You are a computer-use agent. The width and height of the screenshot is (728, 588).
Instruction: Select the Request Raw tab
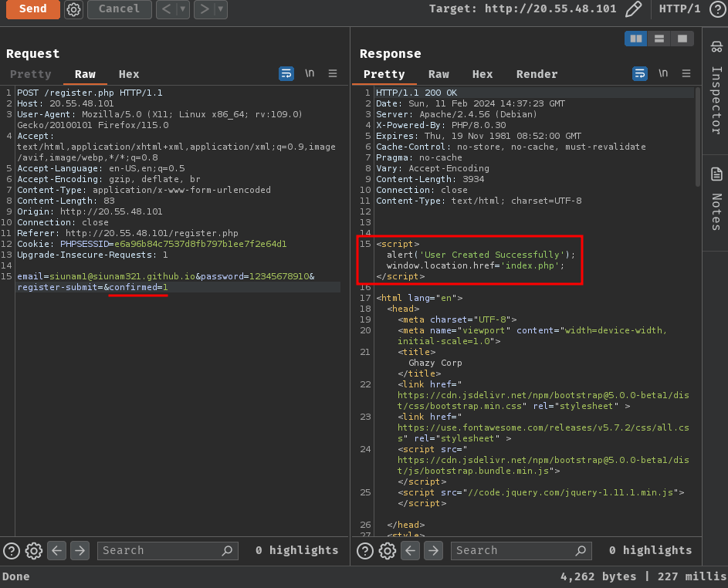[x=85, y=74]
